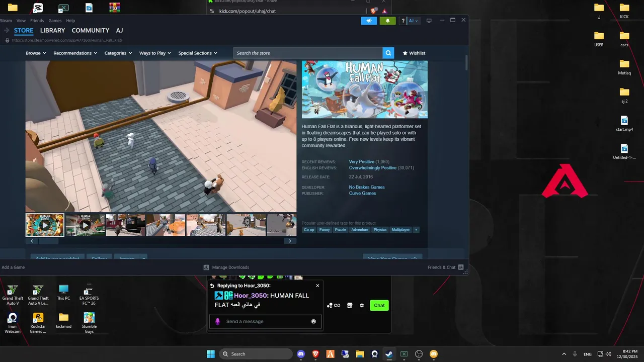Click the Steam store search magnifier button
Screen dimensions: 644x362
(x=388, y=53)
